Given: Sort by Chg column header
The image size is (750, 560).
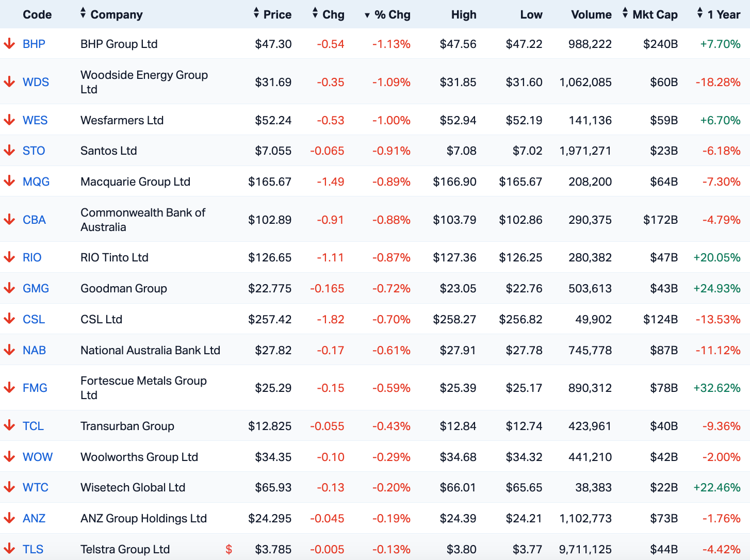Looking at the screenshot, I should tap(328, 14).
